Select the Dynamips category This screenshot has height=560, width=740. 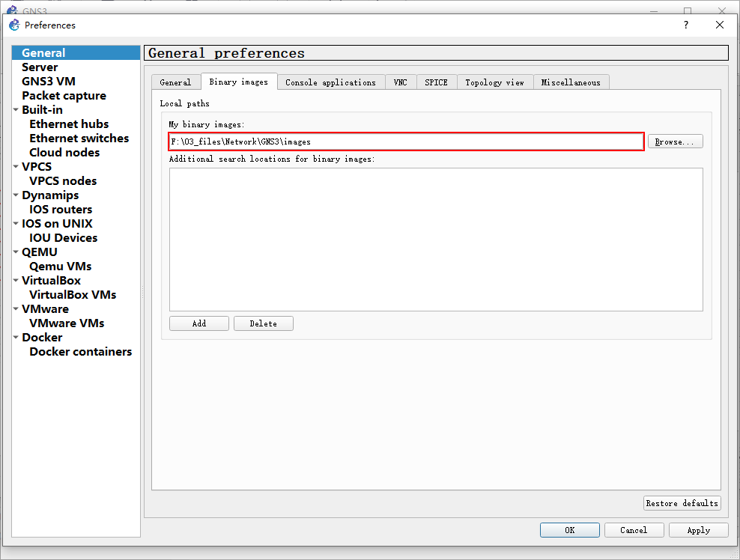pyautogui.click(x=50, y=195)
